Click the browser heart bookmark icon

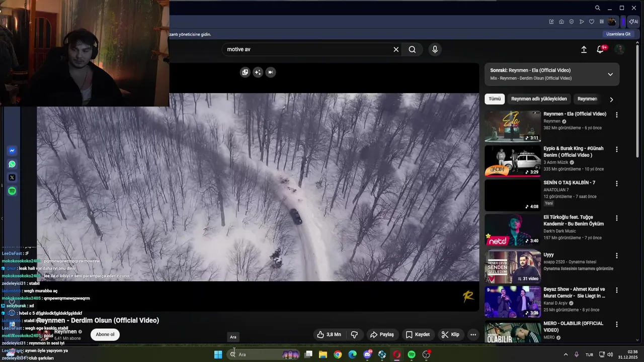[x=592, y=22]
